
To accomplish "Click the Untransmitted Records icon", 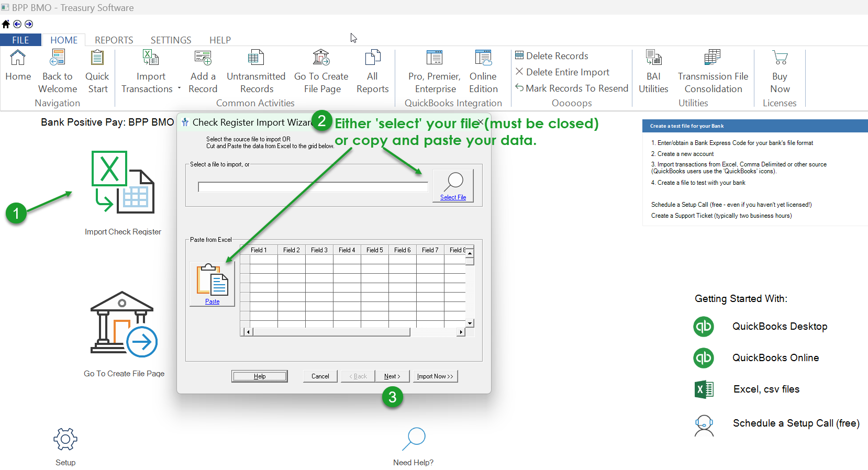I will (x=255, y=58).
